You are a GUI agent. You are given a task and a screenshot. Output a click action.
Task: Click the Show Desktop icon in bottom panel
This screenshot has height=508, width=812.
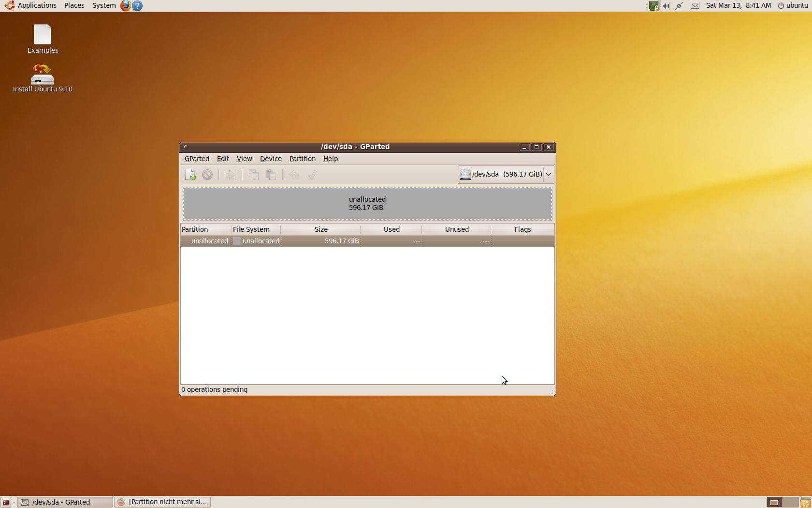pos(6,502)
